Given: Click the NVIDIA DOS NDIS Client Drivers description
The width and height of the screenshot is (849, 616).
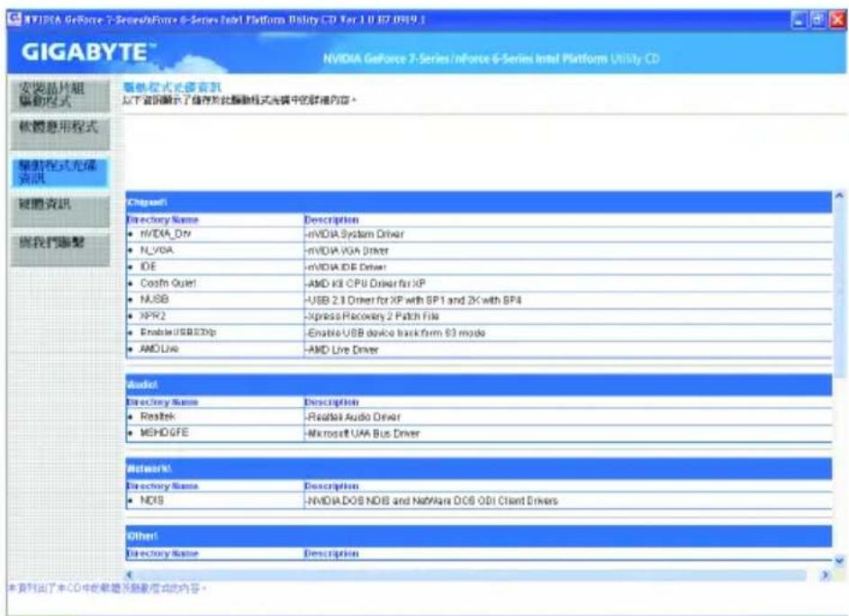Looking at the screenshot, I should (431, 501).
